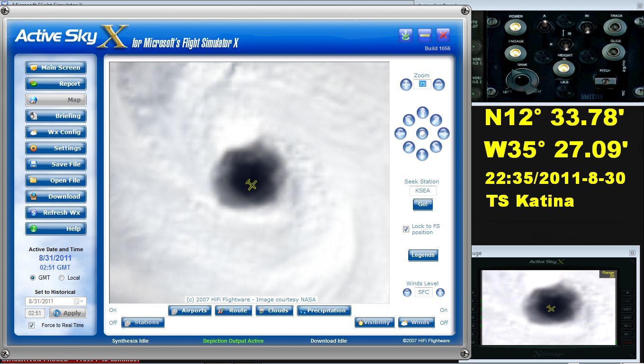
Task: Click the POWER button on autopilot panel
Action: (515, 27)
